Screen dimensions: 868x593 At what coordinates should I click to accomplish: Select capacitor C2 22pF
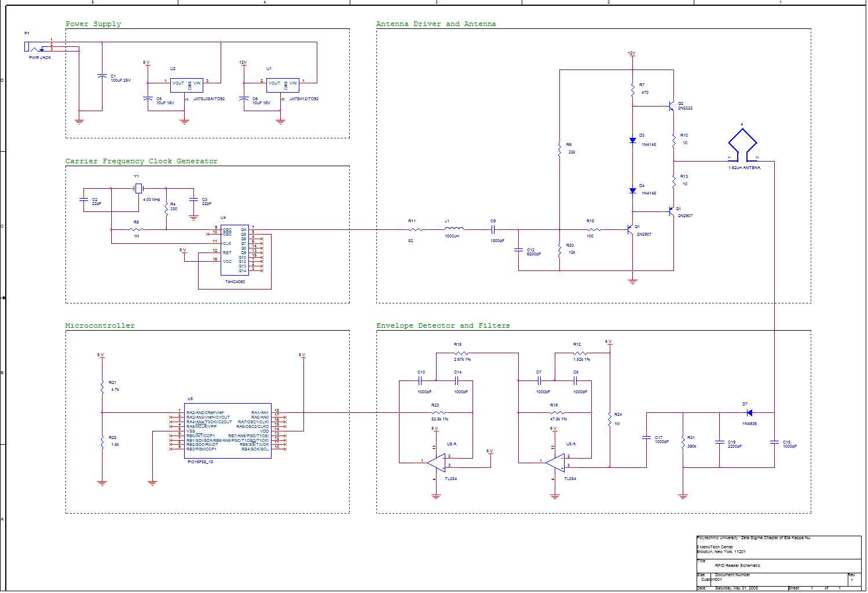point(84,200)
